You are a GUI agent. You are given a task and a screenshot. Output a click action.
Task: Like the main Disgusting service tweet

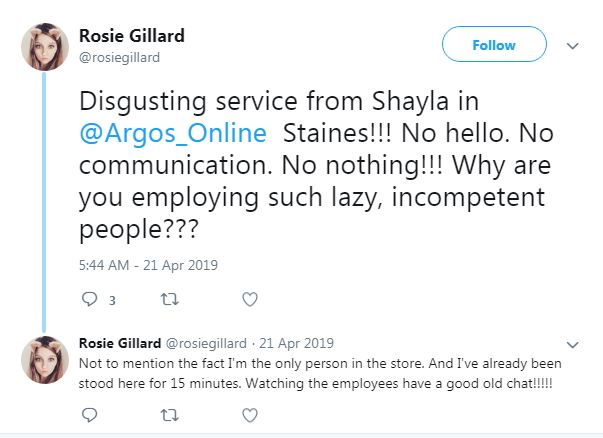point(251,299)
